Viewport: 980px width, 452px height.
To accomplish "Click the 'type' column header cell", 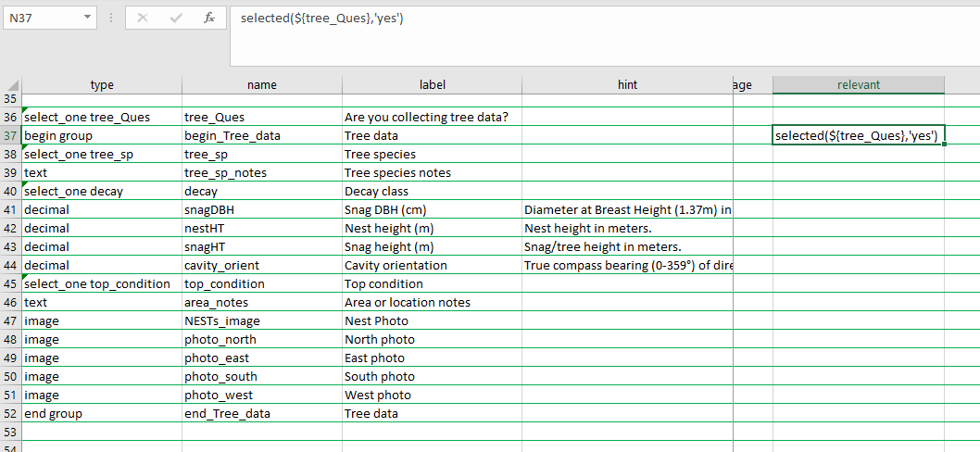I will 102,84.
